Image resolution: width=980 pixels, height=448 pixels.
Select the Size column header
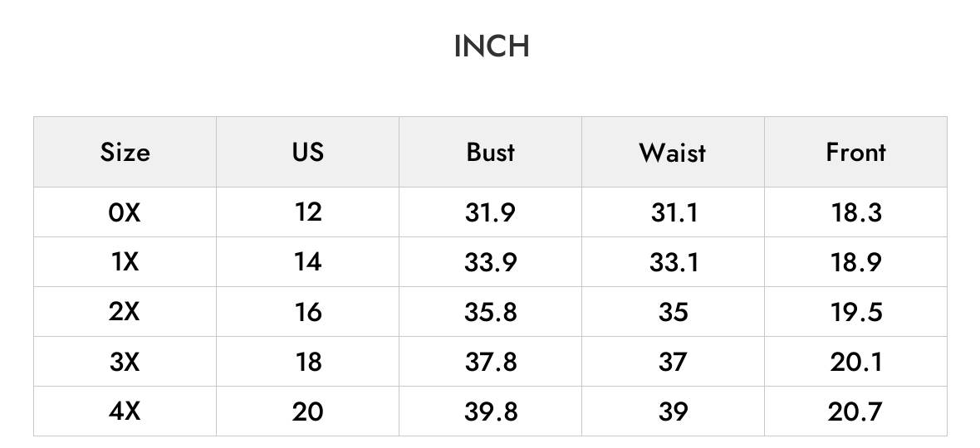(x=125, y=152)
